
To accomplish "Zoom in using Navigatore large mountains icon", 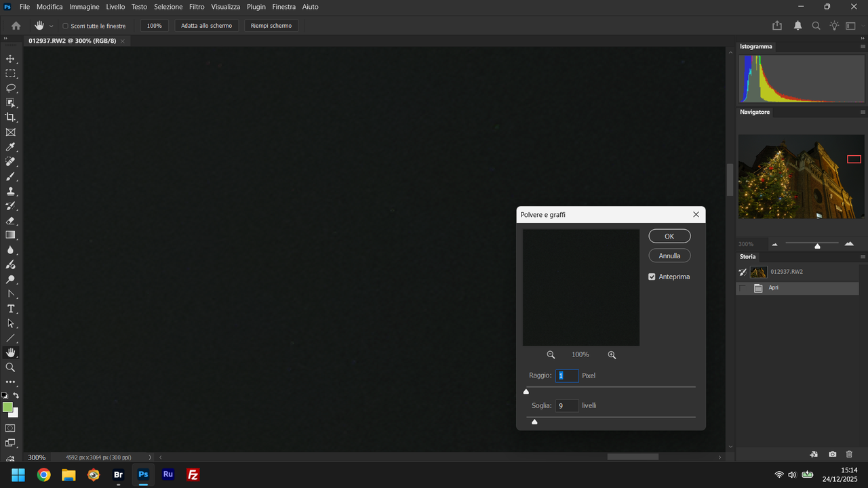I will pyautogui.click(x=849, y=243).
